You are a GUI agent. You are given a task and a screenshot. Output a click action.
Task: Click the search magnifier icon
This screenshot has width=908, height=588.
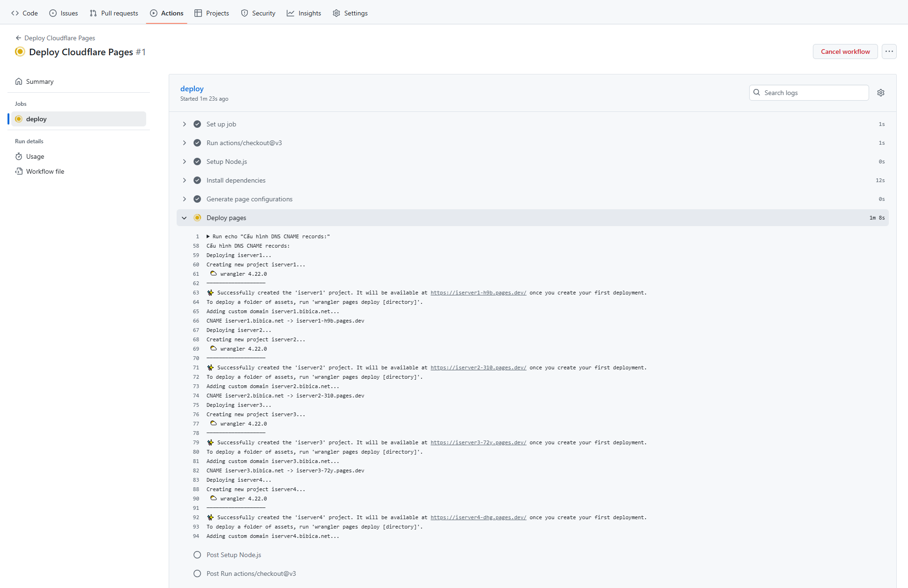pyautogui.click(x=757, y=93)
